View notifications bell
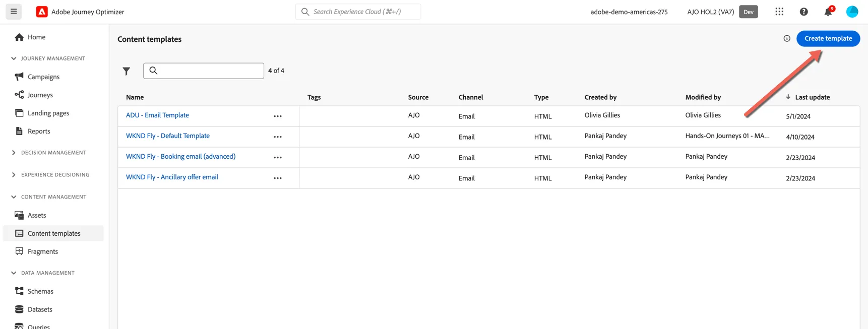Screen dimensions: 868x329 828,12
